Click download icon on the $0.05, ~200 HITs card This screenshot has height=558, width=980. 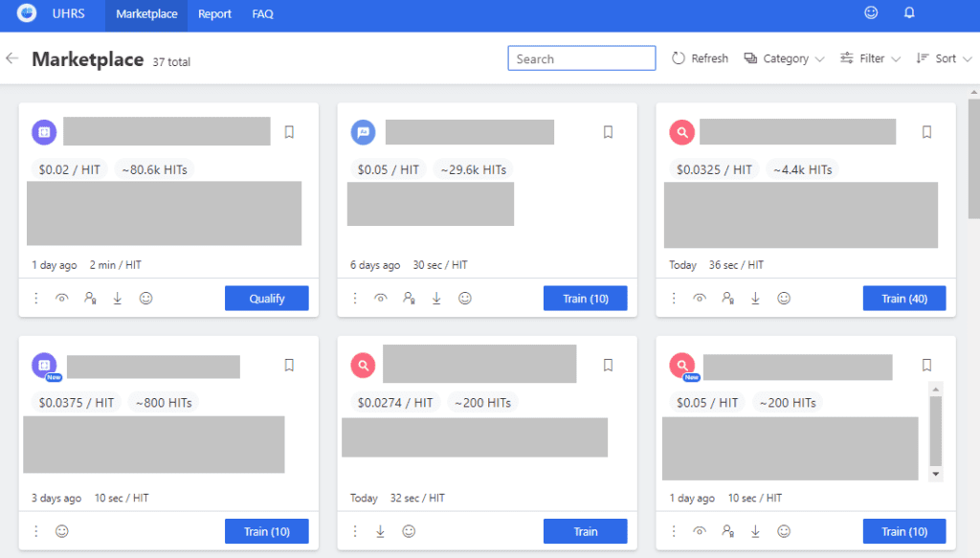[755, 531]
